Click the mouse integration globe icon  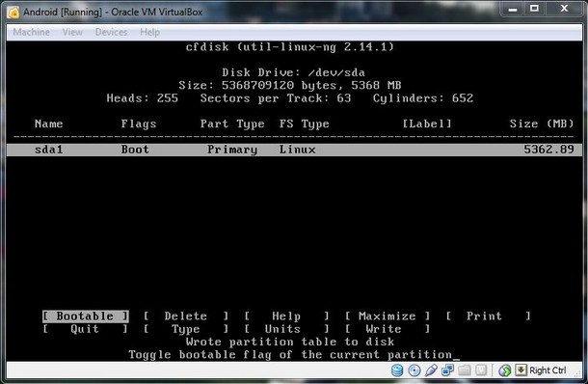pos(505,370)
